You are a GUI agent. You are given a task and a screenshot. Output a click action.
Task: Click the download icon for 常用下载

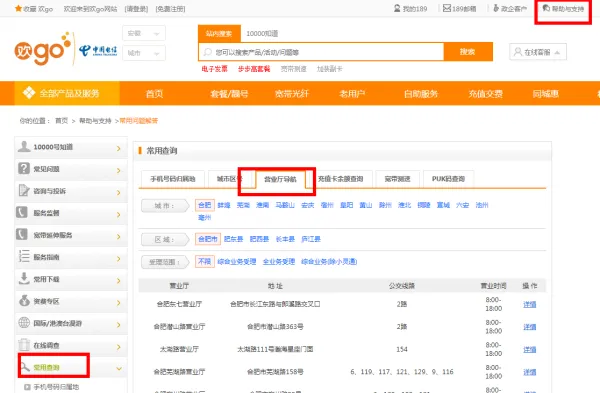coord(24,278)
